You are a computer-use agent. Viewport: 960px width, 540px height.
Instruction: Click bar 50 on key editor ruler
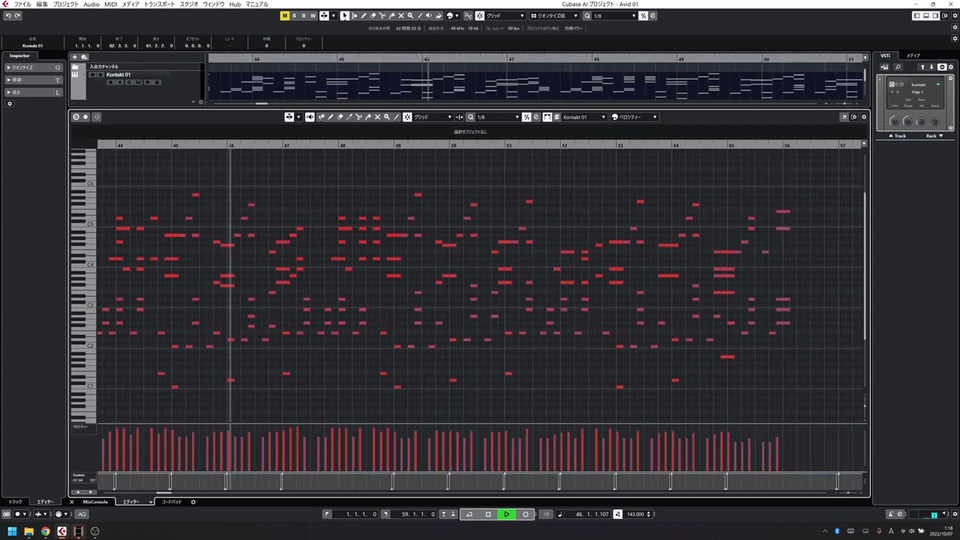tap(454, 145)
